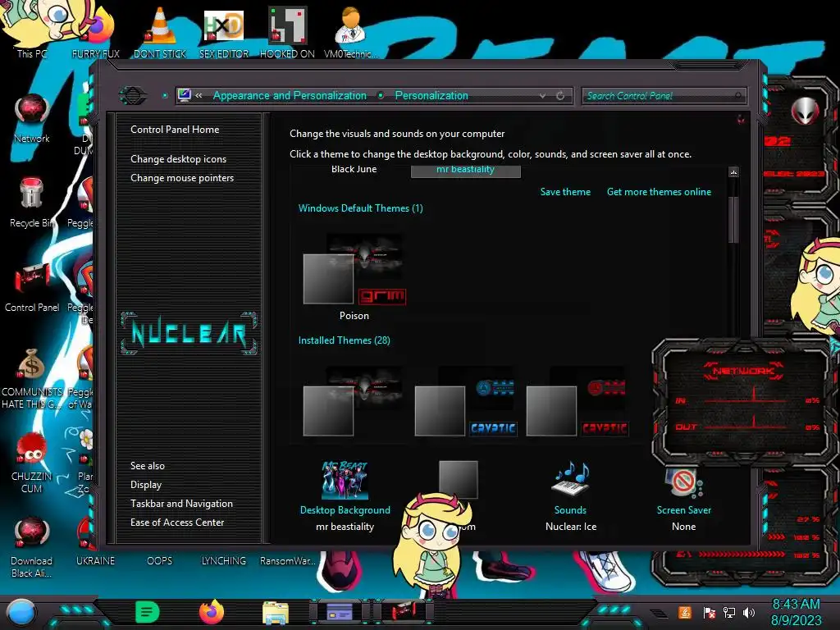Open Control Panel Home link
Screen dimensions: 840x630
click(175, 130)
